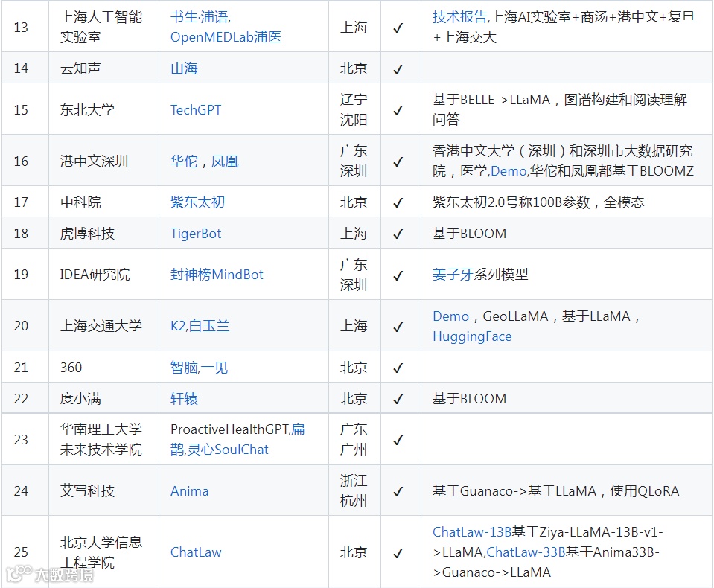Click the 浙江杭州 location cell
The image size is (714, 588).
click(354, 491)
